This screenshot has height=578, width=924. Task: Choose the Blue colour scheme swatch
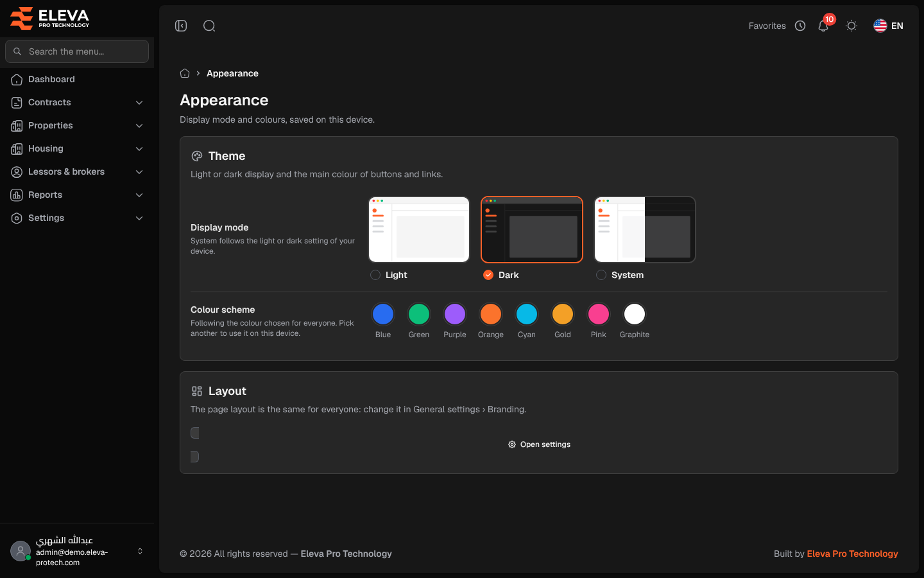[x=383, y=314]
